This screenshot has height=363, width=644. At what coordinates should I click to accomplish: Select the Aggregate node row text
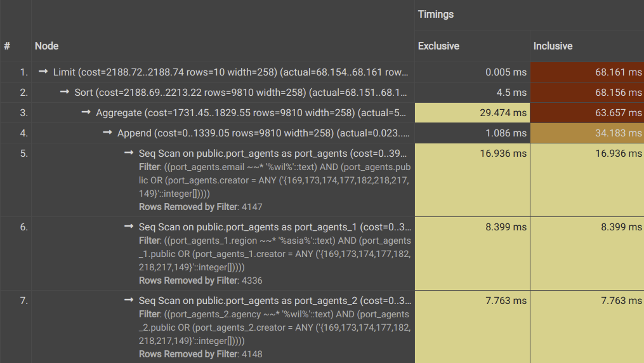[251, 113]
